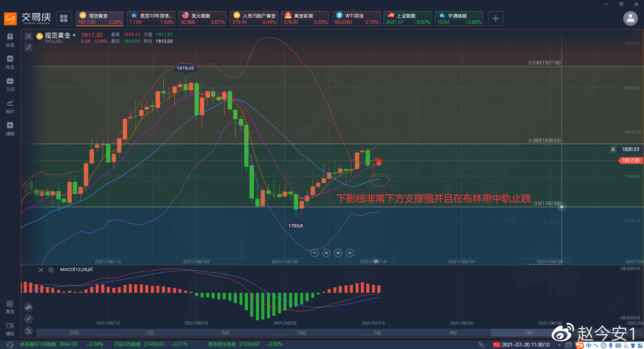
Task: Add a new quote tab with plus button
Action: 495,18
